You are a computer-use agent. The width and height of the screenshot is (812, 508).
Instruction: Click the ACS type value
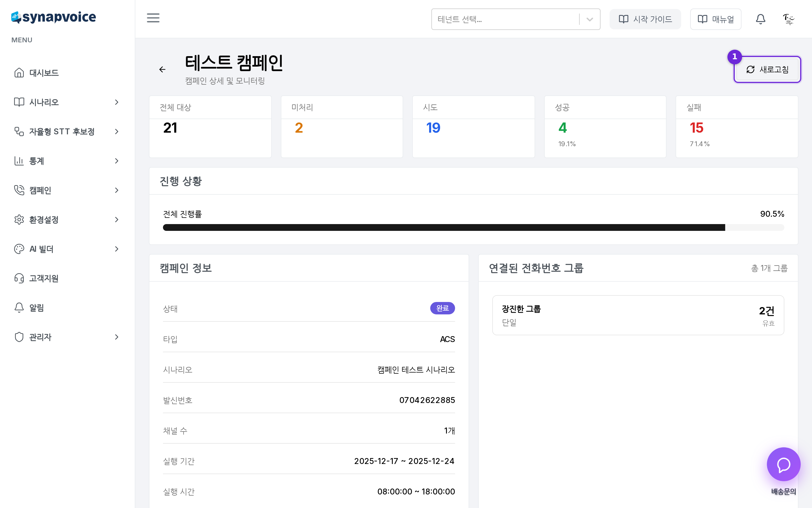click(447, 339)
